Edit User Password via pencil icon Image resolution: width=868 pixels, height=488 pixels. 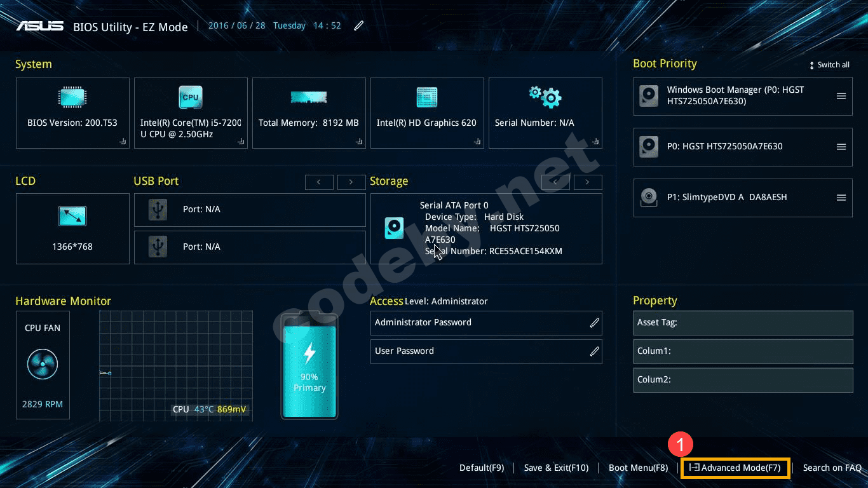pyautogui.click(x=595, y=351)
